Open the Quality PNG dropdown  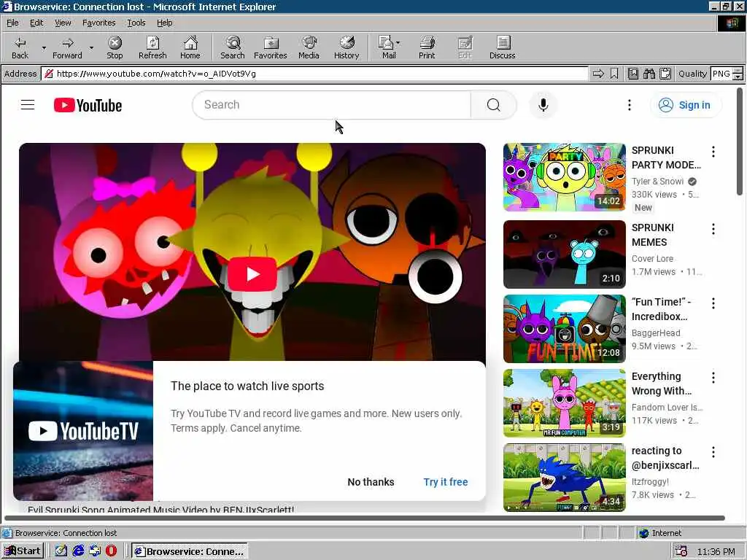738,74
